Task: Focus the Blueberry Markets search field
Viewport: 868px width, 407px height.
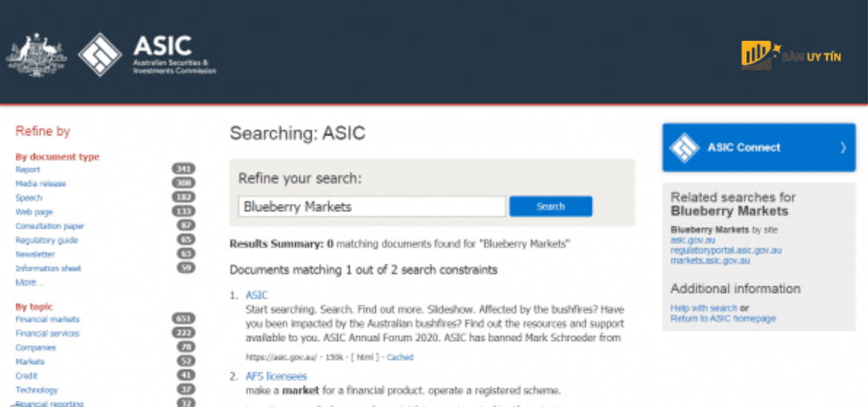Action: 372,207
